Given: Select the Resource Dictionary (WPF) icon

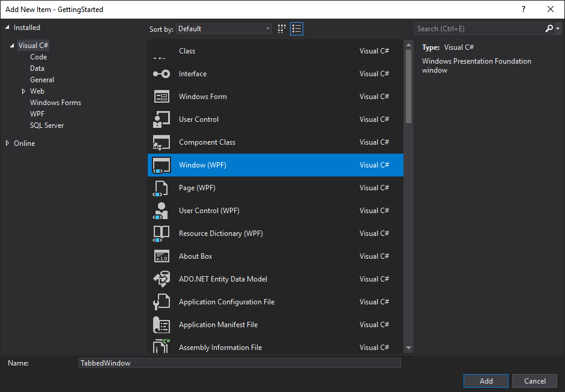Looking at the screenshot, I should (x=161, y=234).
